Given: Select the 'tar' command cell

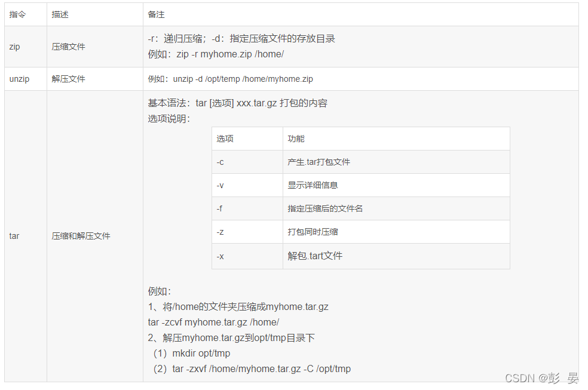Looking at the screenshot, I should [x=26, y=236].
